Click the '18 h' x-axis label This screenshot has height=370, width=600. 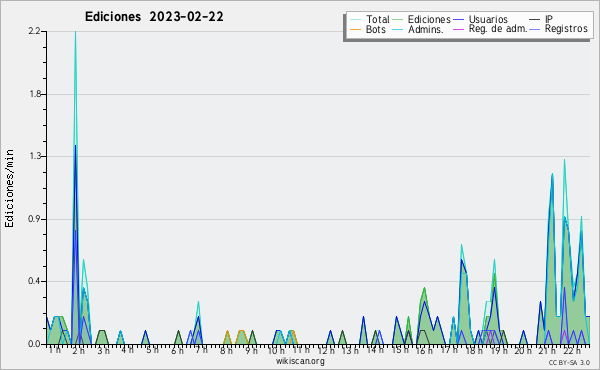tap(474, 350)
